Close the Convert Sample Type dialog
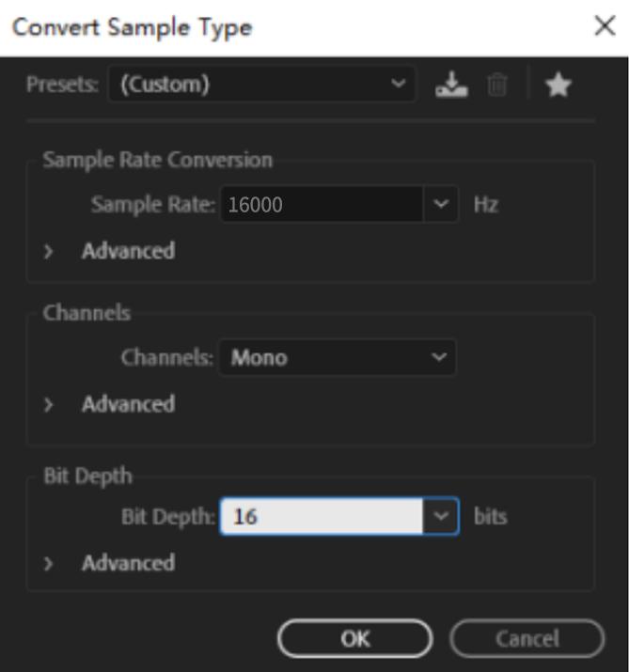 (x=605, y=26)
